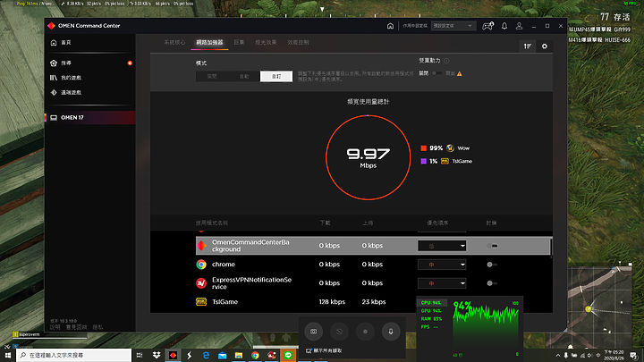
Task: Open Microsoft Edge from the taskbar
Action: 206,355
